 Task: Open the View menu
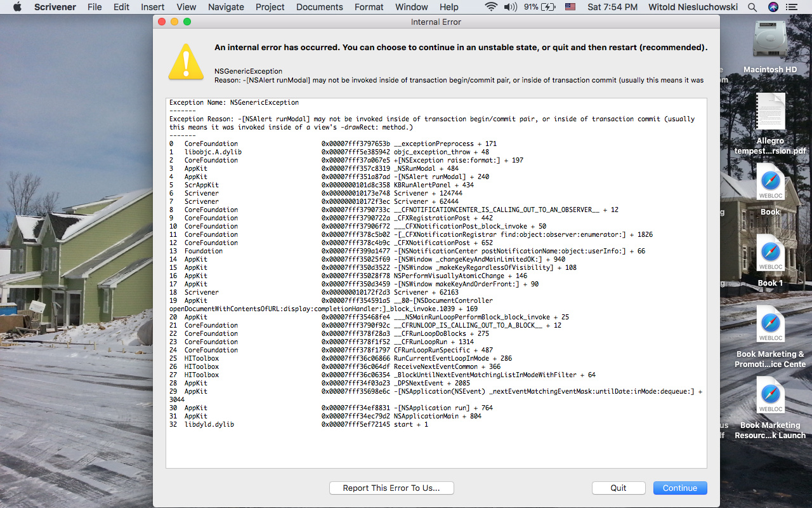pyautogui.click(x=187, y=7)
